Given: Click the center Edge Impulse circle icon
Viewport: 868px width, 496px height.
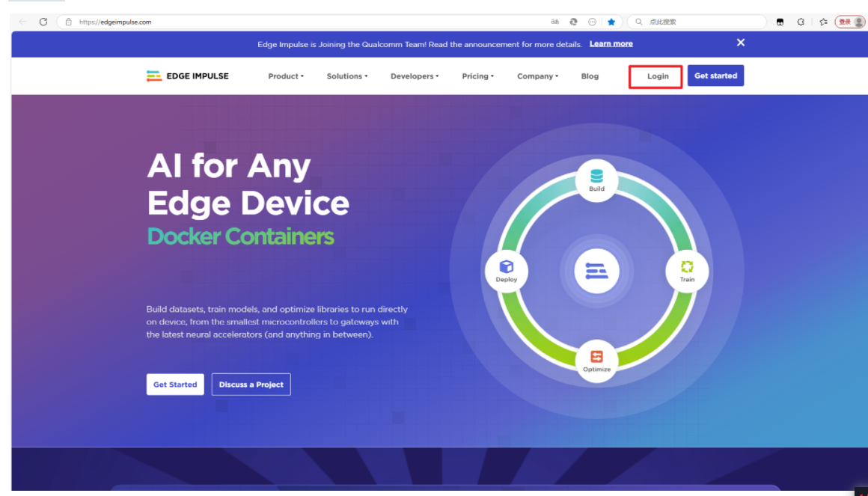Looking at the screenshot, I should click(x=597, y=271).
